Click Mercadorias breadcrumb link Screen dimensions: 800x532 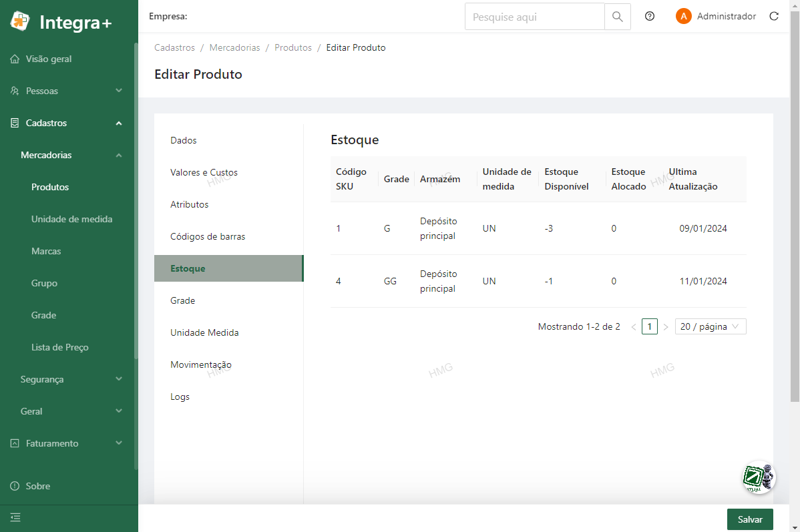point(234,47)
